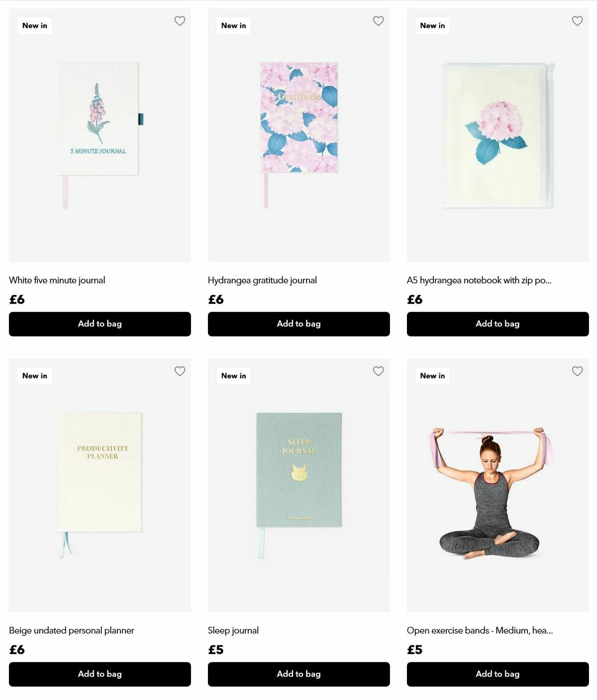Add White five minute journal to bag
The height and width of the screenshot is (700, 597).
[100, 324]
